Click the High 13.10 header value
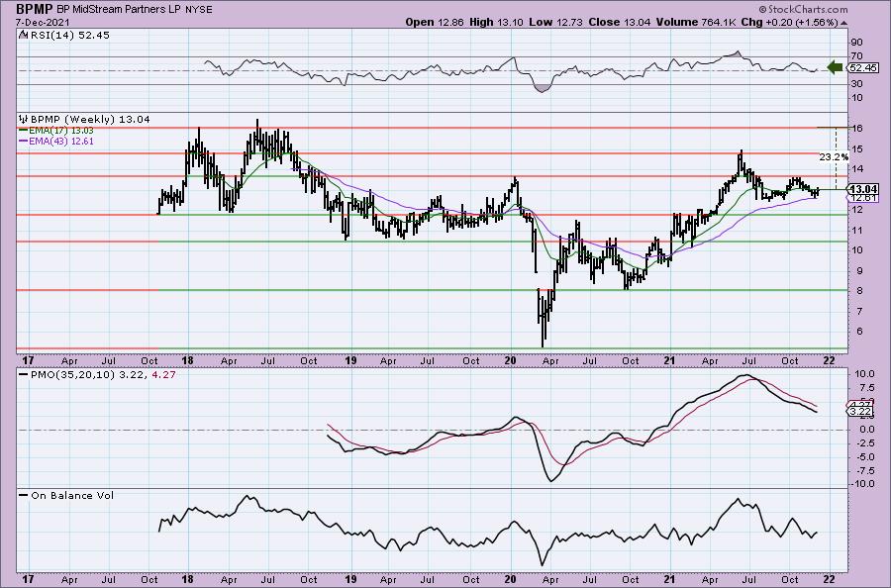 pos(497,22)
